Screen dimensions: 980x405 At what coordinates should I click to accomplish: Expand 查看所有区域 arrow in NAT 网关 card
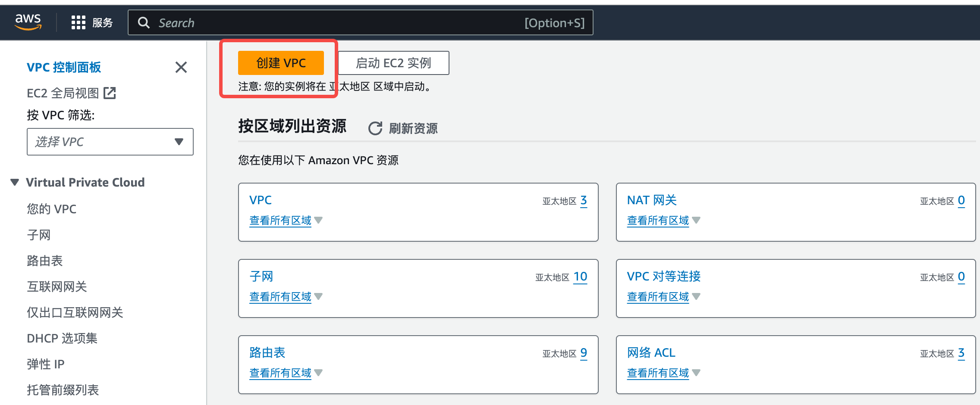pos(696,220)
